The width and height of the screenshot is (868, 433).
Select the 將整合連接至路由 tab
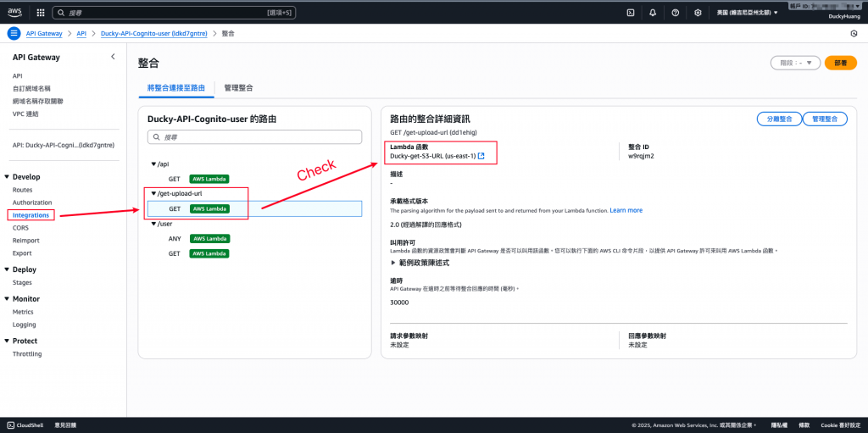[x=176, y=88]
